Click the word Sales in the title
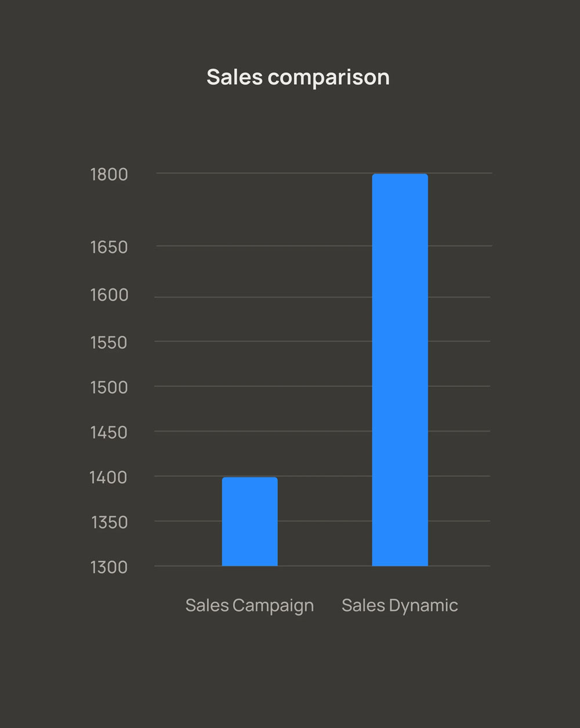Screen dimensions: 580x728 [234, 77]
